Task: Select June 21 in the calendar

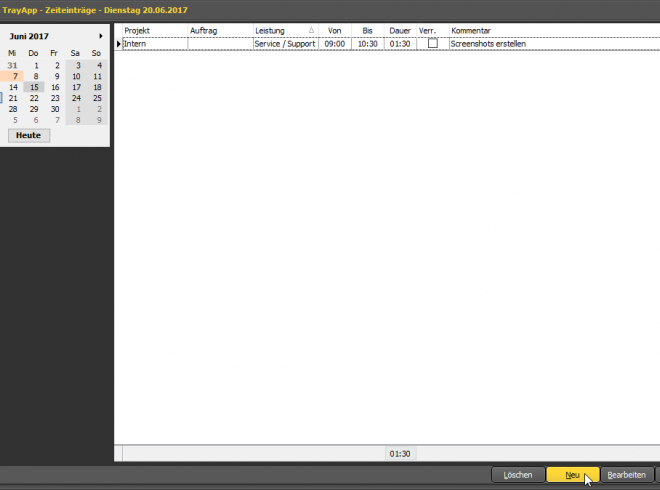Action: [x=13, y=98]
